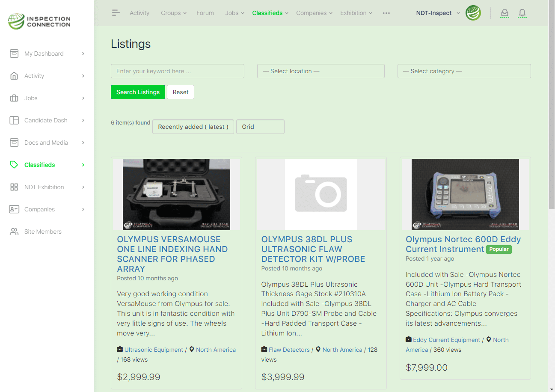Click the Popular badge on Nortec listing
The width and height of the screenshot is (555, 392).
click(499, 249)
